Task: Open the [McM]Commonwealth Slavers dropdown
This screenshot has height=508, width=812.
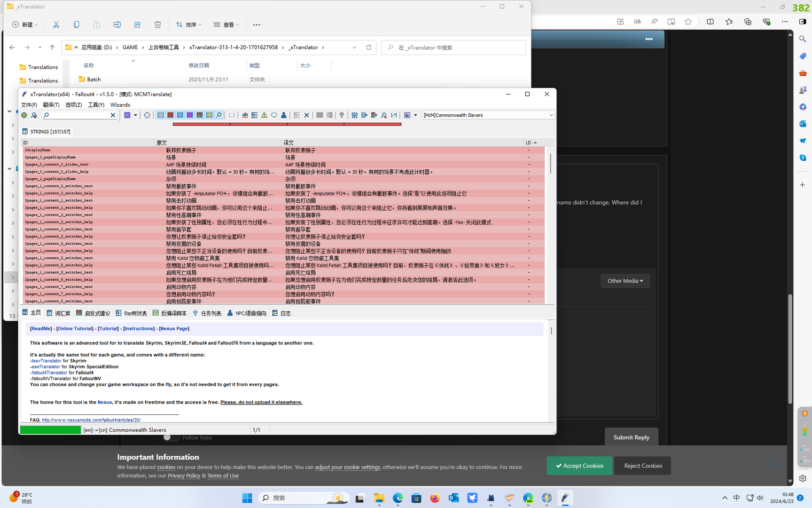Action: point(488,115)
